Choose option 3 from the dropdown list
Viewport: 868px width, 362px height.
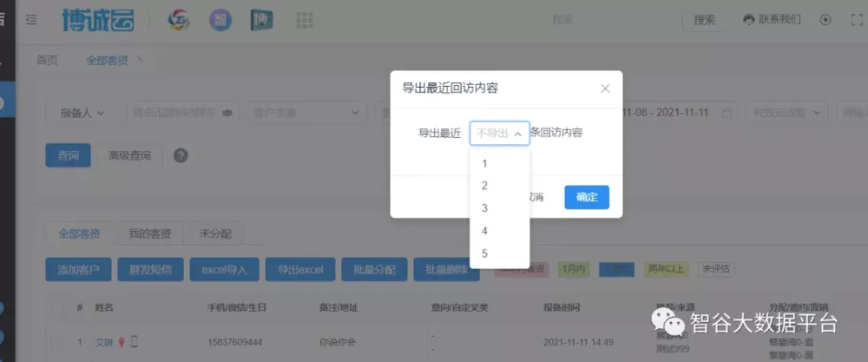pos(485,208)
